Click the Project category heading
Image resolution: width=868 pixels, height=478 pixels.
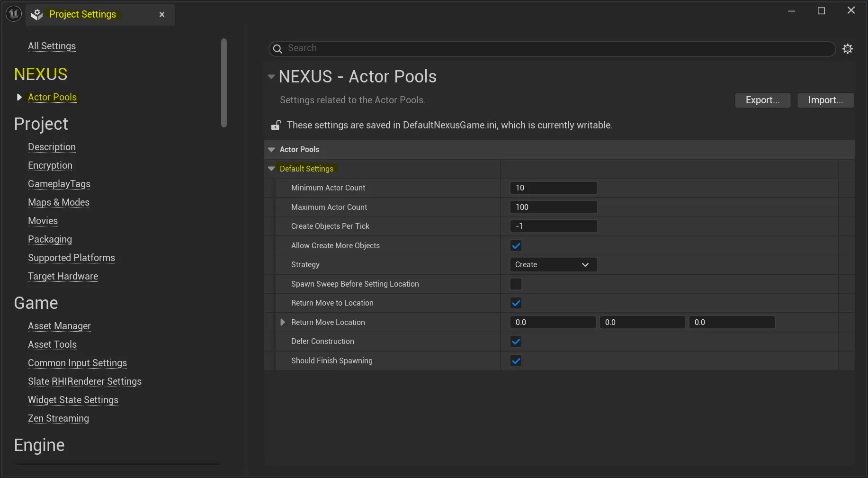[41, 124]
